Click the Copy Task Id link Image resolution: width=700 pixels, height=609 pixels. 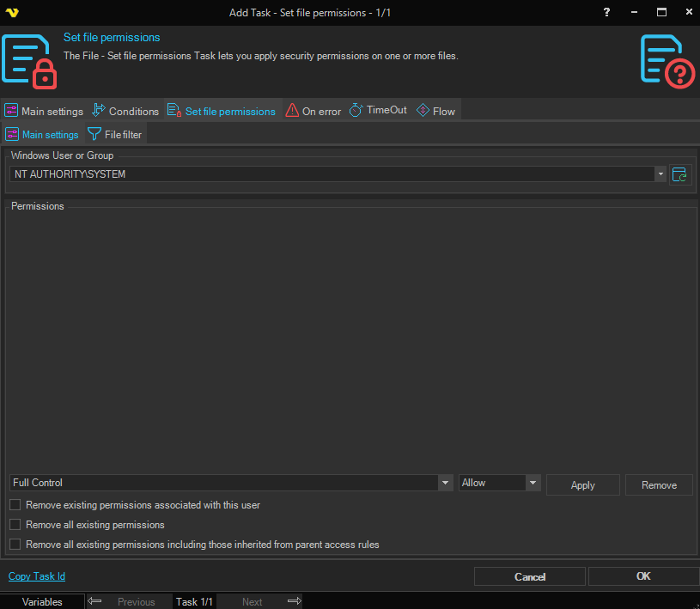[x=37, y=576]
